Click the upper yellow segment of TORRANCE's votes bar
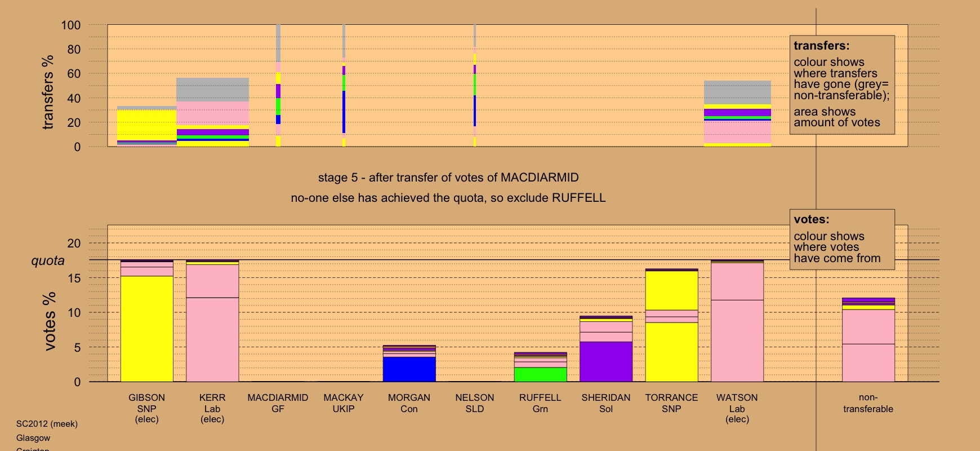 [x=671, y=290]
